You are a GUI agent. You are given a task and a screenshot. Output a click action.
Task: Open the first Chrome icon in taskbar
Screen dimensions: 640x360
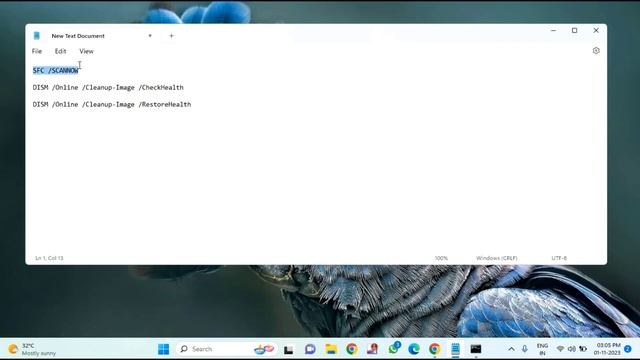pyautogui.click(x=351, y=349)
